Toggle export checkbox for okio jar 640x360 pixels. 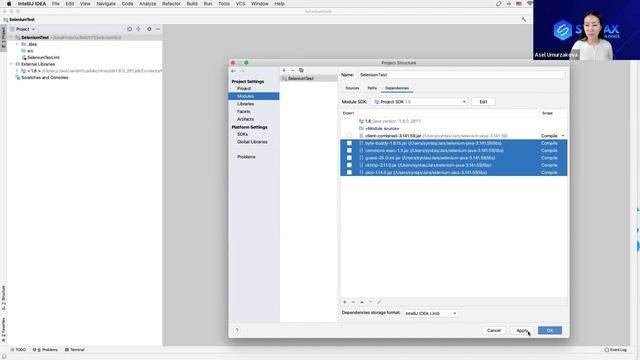pos(349,173)
